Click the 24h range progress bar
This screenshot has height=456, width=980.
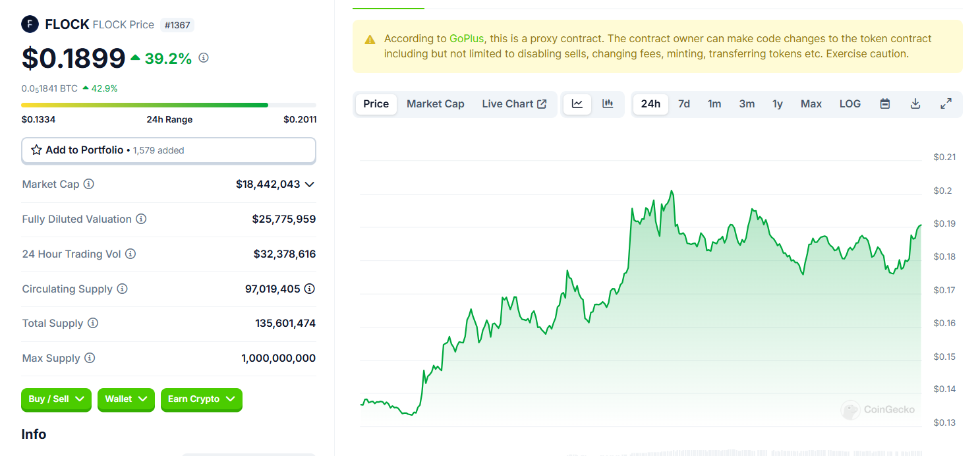click(x=169, y=105)
